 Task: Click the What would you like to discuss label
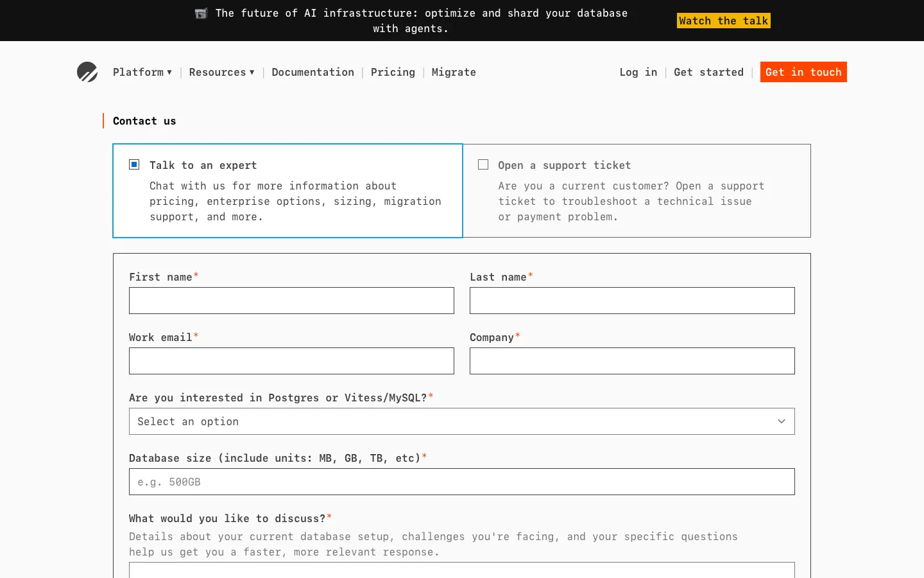click(x=230, y=518)
